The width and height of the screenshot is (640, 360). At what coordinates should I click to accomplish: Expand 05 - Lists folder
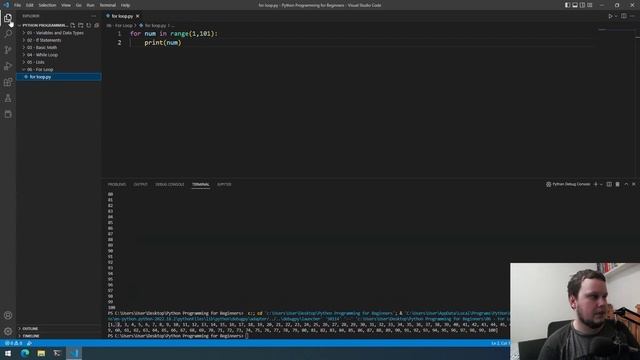tap(36, 62)
